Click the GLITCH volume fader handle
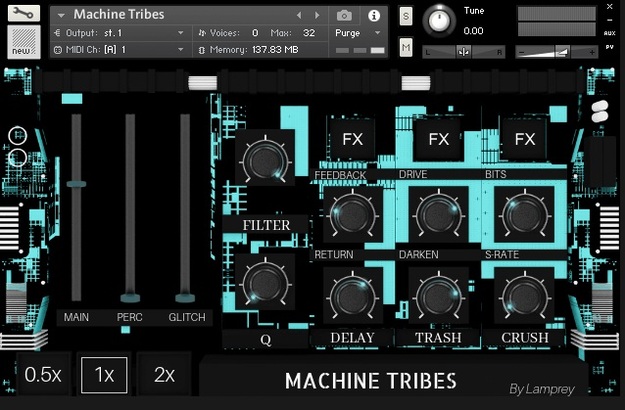Screen dimensions: 625x410 click(185, 298)
